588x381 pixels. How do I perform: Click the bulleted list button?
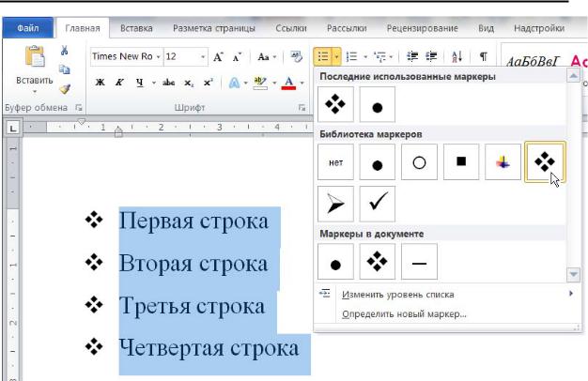tap(323, 56)
